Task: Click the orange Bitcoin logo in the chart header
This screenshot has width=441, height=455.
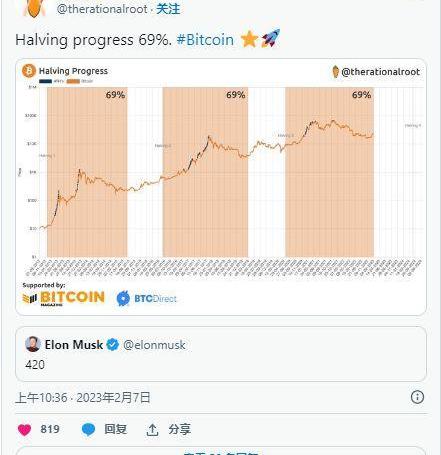Action: [x=29, y=71]
